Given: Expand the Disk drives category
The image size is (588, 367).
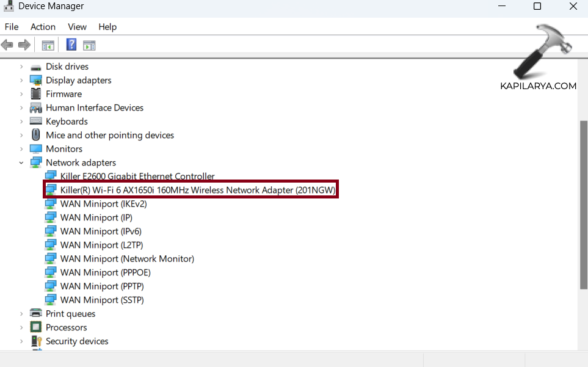Looking at the screenshot, I should tap(21, 67).
